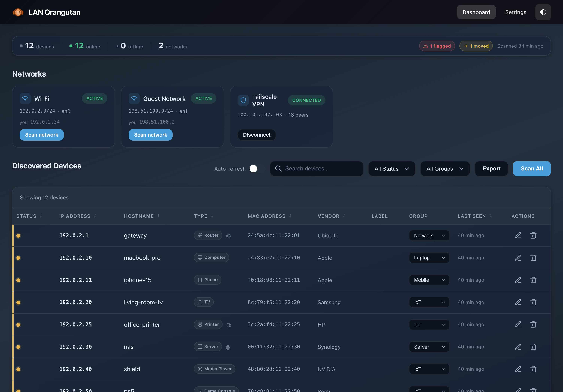
Task: Sort table by Hostname column
Action: pyautogui.click(x=142, y=216)
